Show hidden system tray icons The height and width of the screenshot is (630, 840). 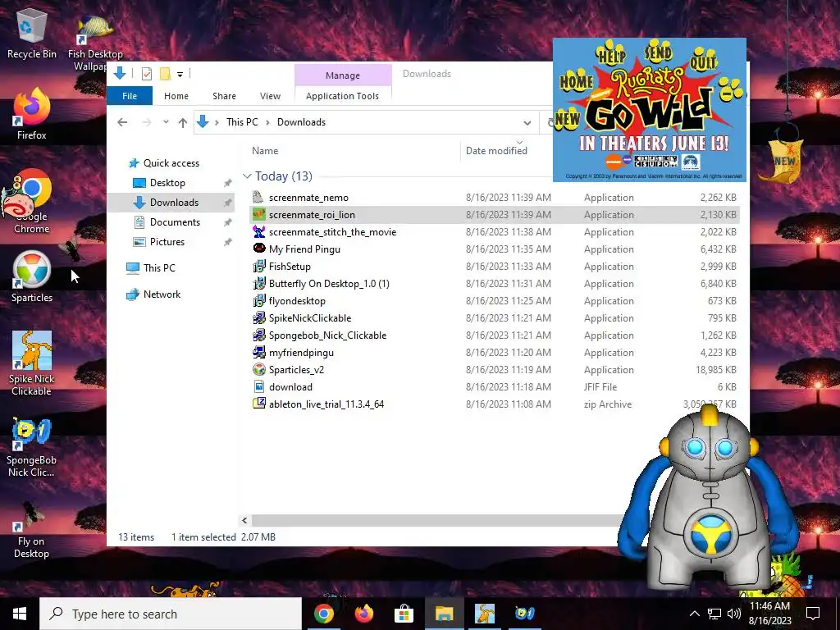click(x=694, y=614)
